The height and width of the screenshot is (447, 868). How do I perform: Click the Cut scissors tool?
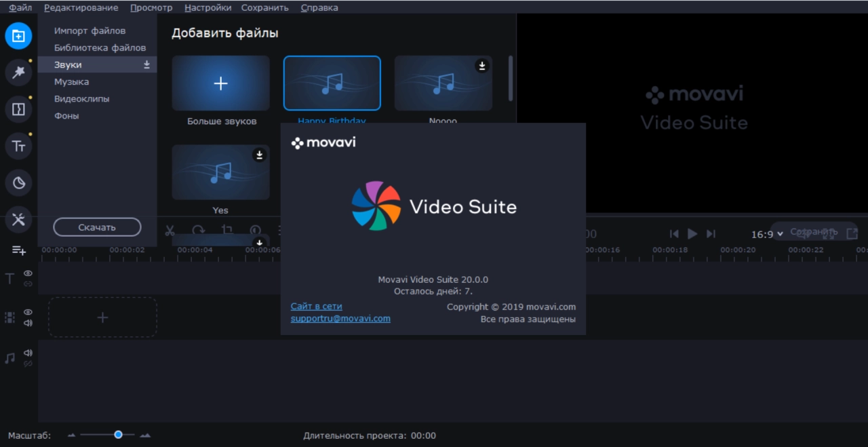click(x=170, y=231)
